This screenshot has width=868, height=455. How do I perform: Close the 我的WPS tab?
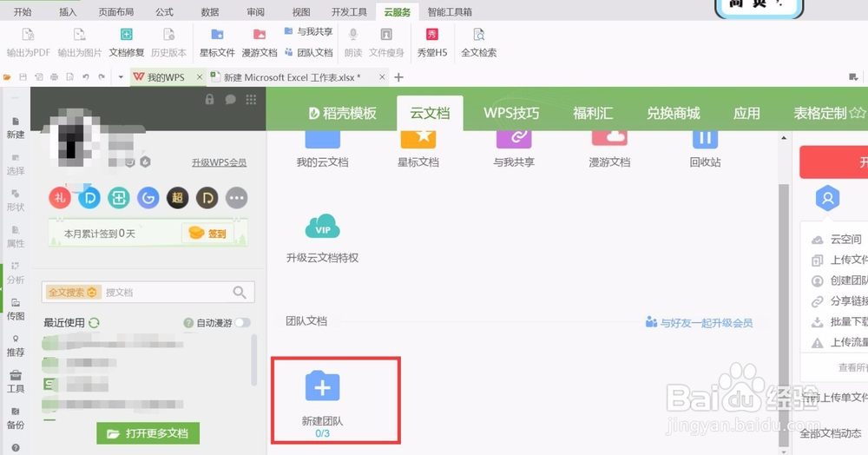[200, 77]
